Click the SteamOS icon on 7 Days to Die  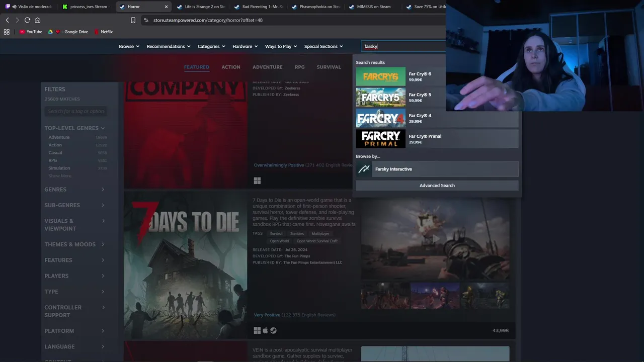coord(273,330)
